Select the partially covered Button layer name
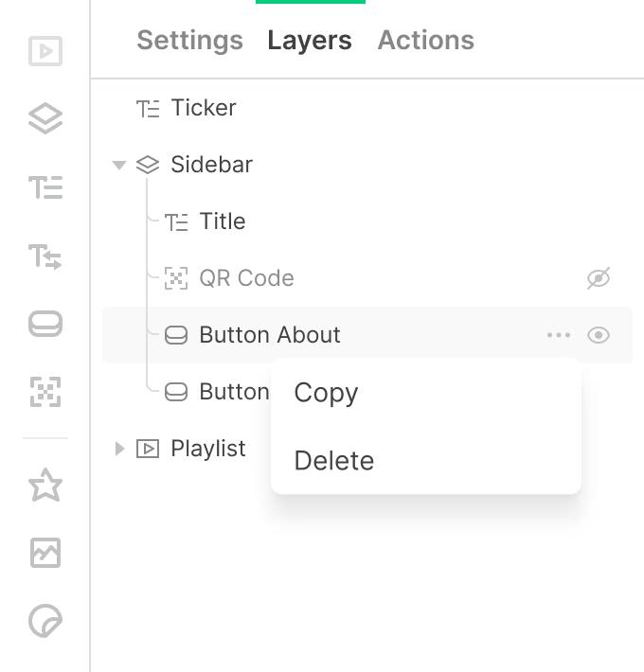The image size is (644, 672). coord(235,392)
